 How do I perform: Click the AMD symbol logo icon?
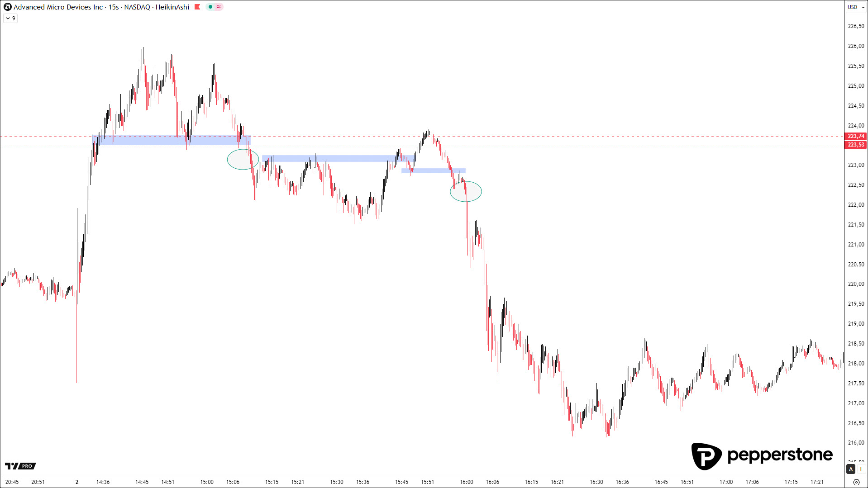click(7, 7)
